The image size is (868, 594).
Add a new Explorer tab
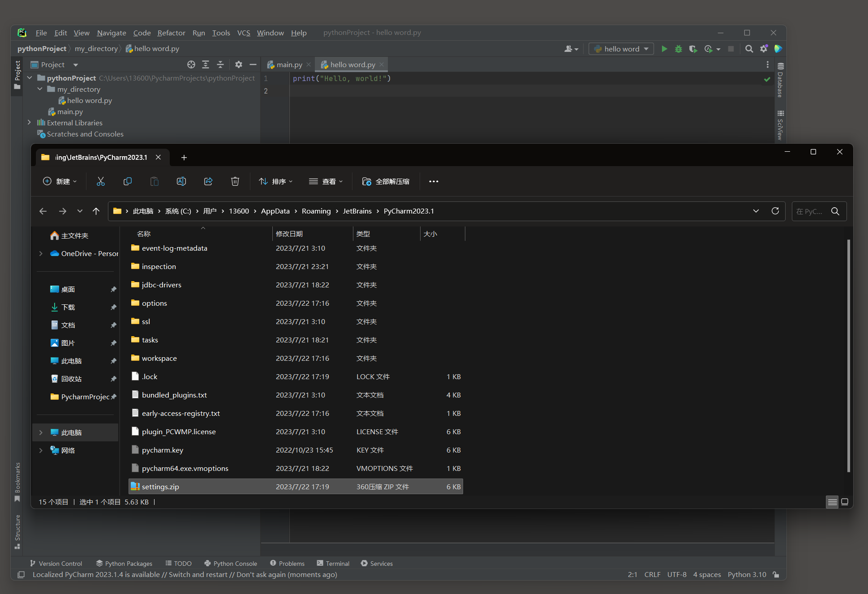[x=184, y=157]
